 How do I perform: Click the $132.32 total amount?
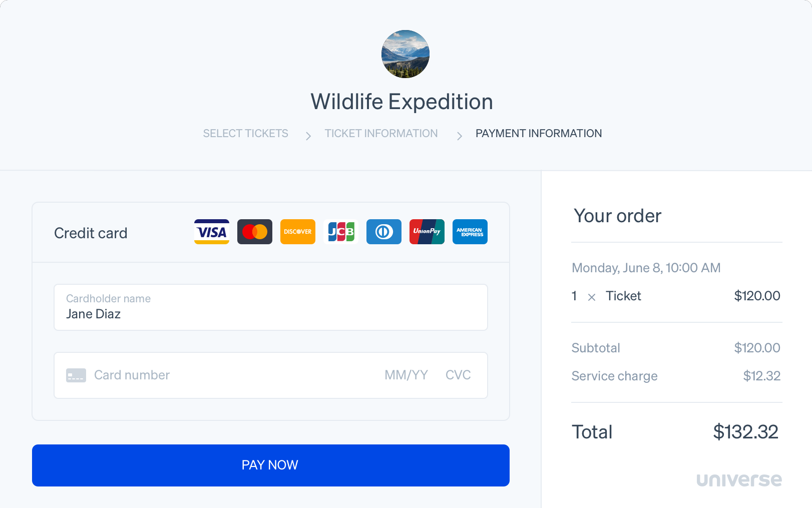745,432
